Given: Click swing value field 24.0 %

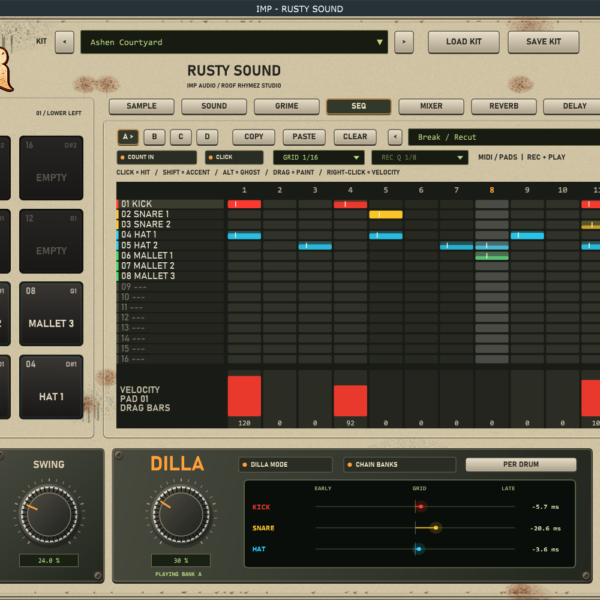Looking at the screenshot, I should pos(49,561).
